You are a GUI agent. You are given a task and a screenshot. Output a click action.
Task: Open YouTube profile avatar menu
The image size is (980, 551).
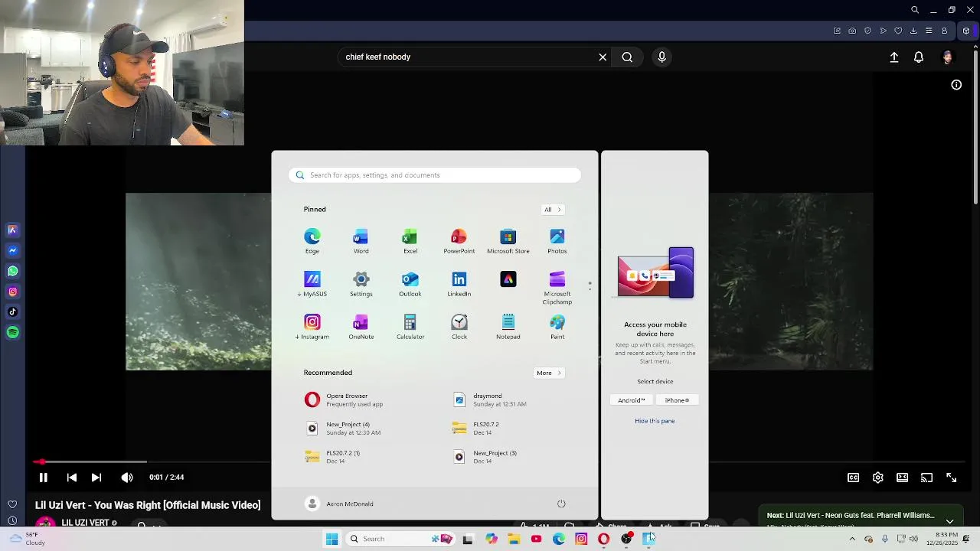click(948, 57)
